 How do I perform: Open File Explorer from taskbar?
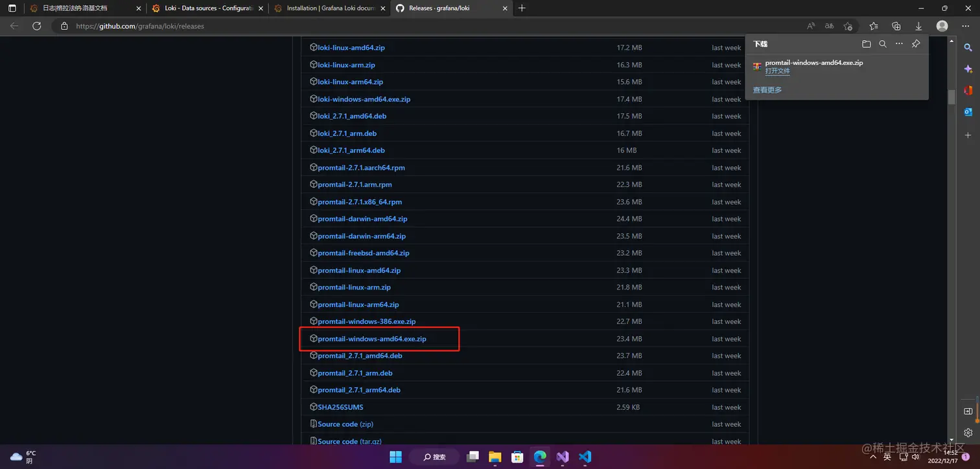point(495,457)
